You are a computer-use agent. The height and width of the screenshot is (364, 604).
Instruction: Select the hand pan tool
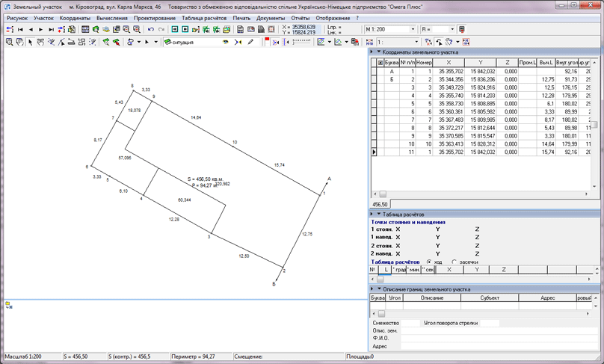[x=19, y=43]
